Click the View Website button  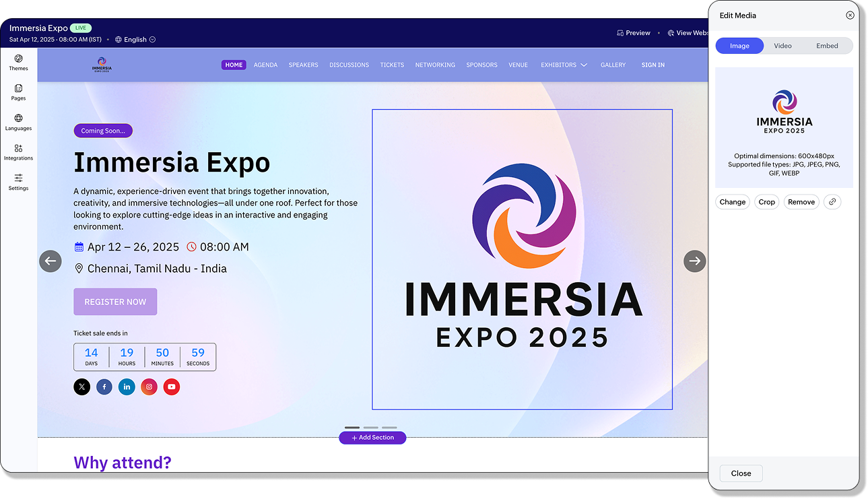(x=687, y=33)
